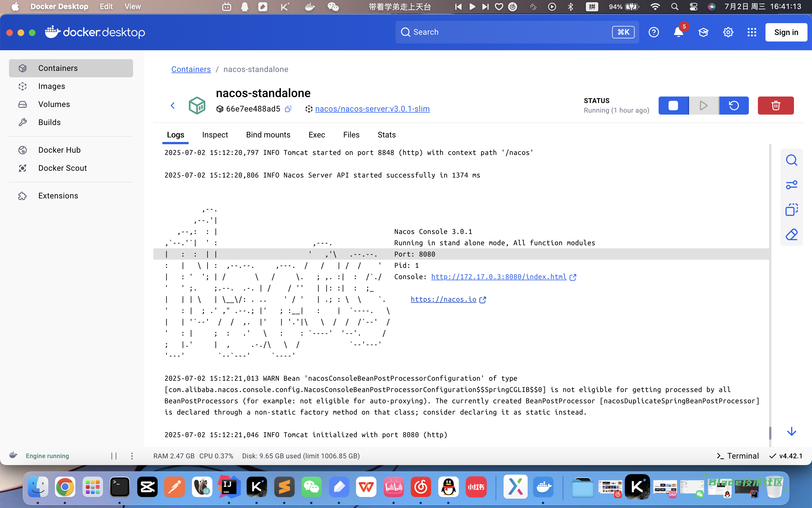This screenshot has width=812, height=508.
Task: Open the View menu in menu bar
Action: click(133, 7)
